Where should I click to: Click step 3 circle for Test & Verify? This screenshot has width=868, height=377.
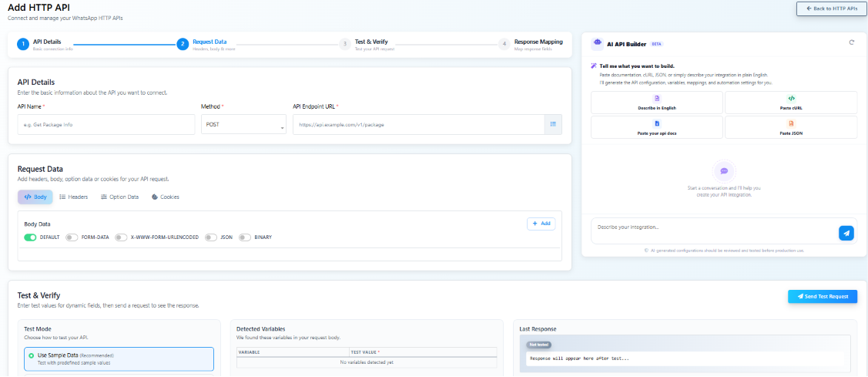(x=345, y=45)
